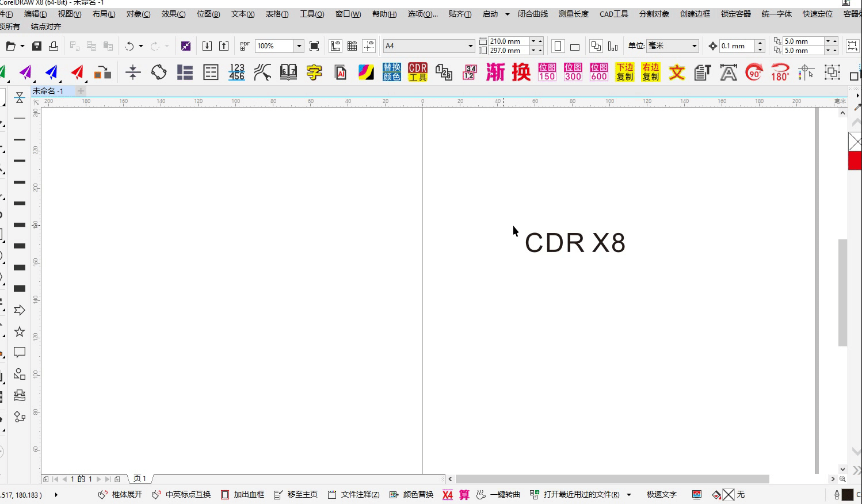Toggle the all pages layout button
This screenshot has width=862, height=504.
(x=596, y=46)
